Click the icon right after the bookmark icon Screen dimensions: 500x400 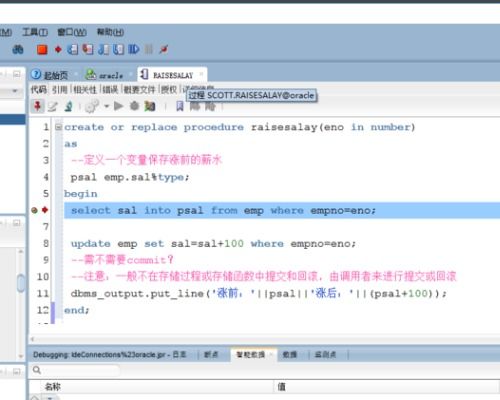[x=195, y=106]
